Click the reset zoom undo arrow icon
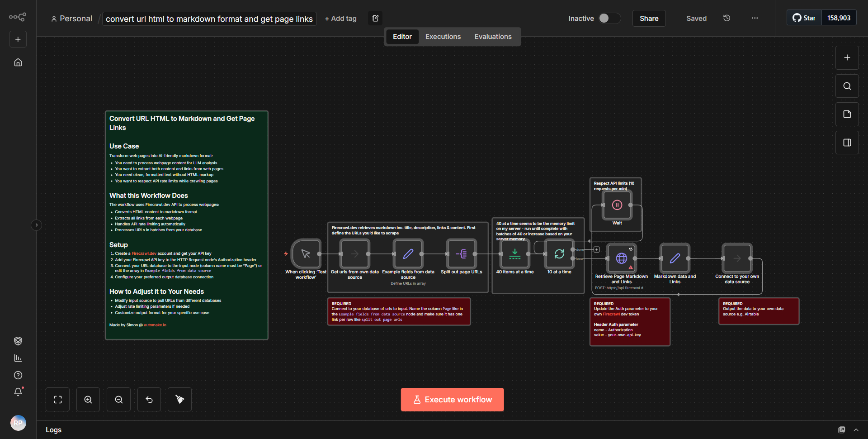Viewport: 868px width, 439px height. click(x=149, y=399)
